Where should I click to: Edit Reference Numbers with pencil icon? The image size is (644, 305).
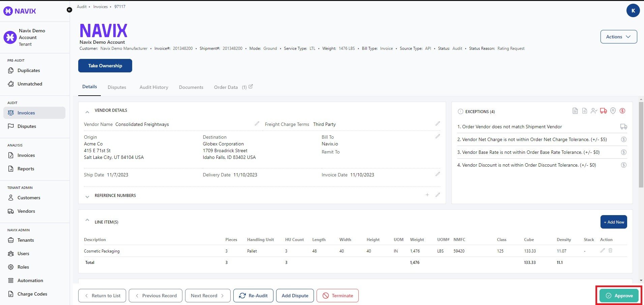click(x=438, y=195)
